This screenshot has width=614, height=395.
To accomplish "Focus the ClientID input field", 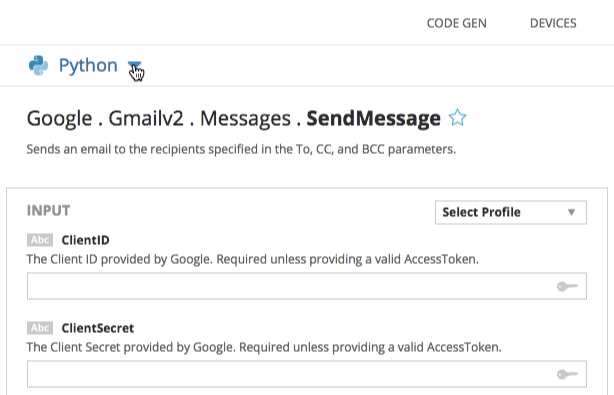I will (307, 286).
